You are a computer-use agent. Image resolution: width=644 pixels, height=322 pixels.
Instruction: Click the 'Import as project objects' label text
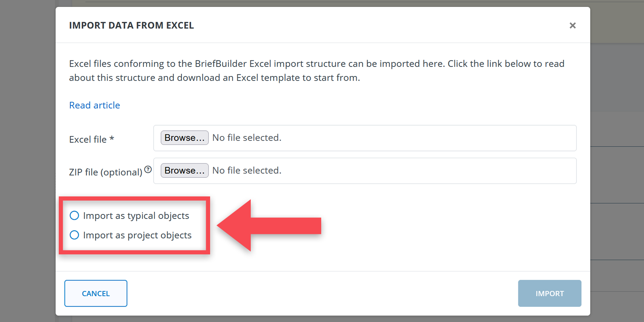click(x=137, y=235)
